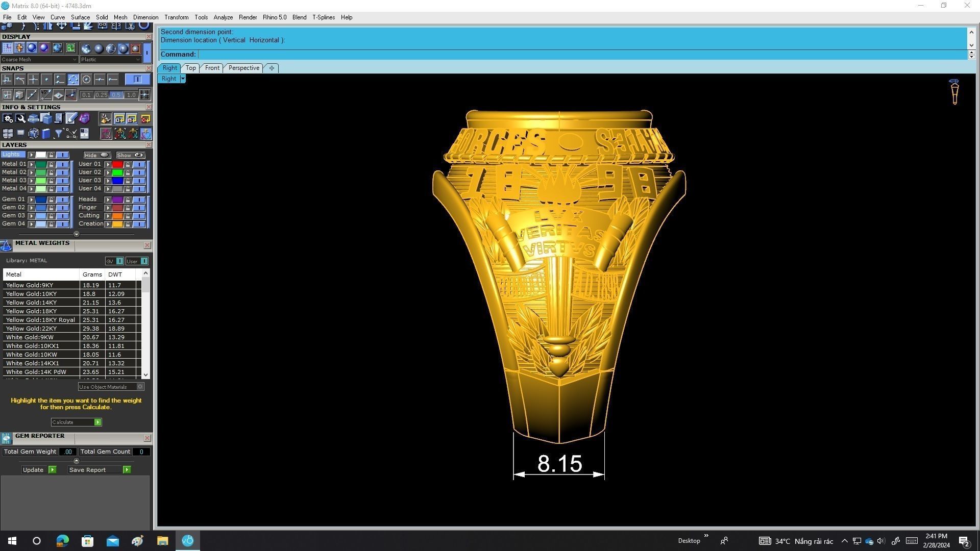Viewport: 980px width, 551px height.
Task: Click the Metal 01 layer green color swatch
Action: point(41,164)
